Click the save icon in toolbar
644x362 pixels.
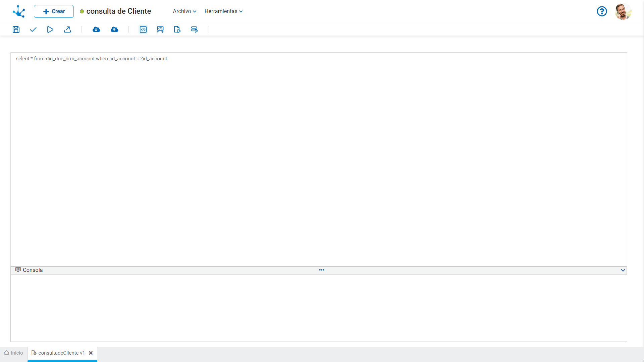pos(16,29)
